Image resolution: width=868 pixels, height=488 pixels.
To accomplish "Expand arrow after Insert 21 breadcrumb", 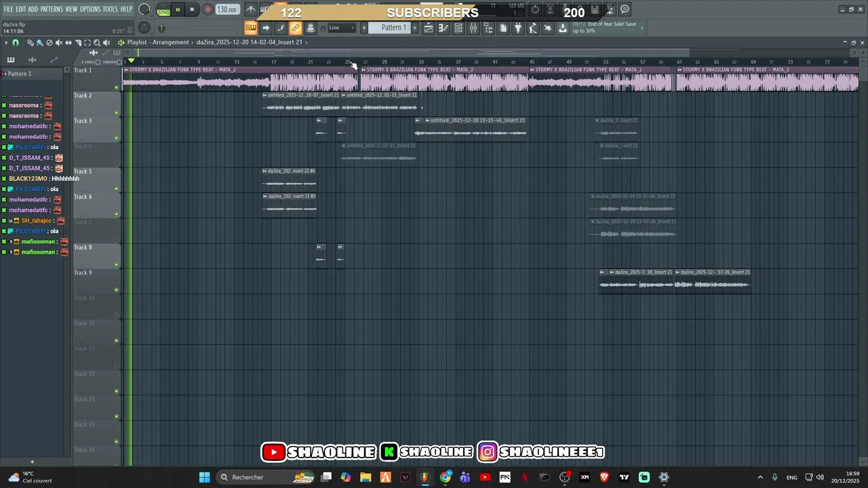I will tap(307, 42).
